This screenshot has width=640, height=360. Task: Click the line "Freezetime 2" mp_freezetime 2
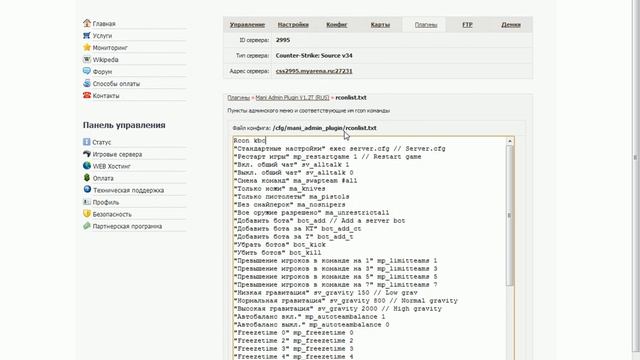pyautogui.click(x=293, y=341)
